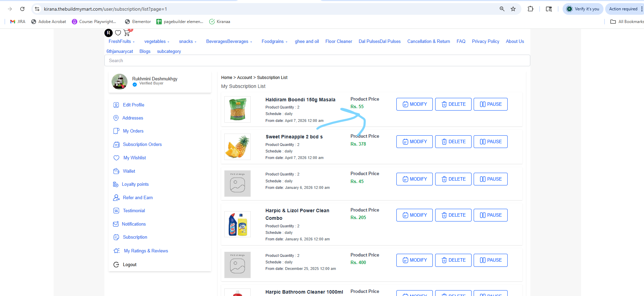
Task: Open the About Us page
Action: pos(515,42)
